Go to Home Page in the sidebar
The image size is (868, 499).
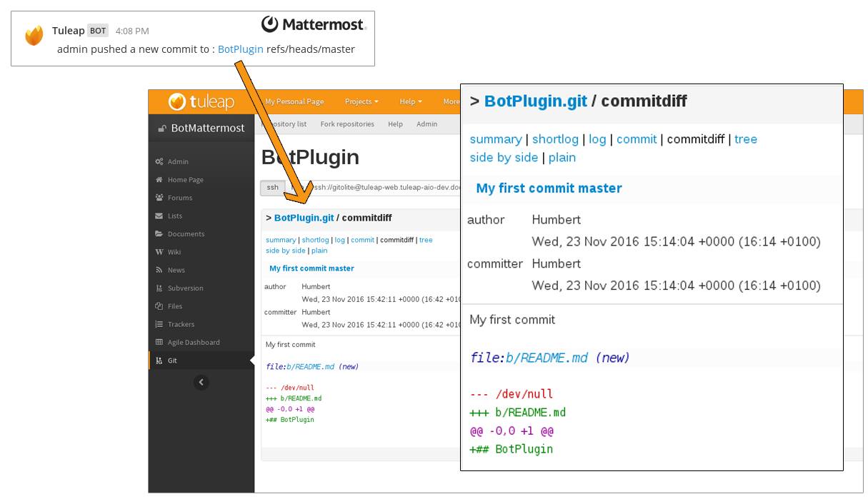coord(185,180)
